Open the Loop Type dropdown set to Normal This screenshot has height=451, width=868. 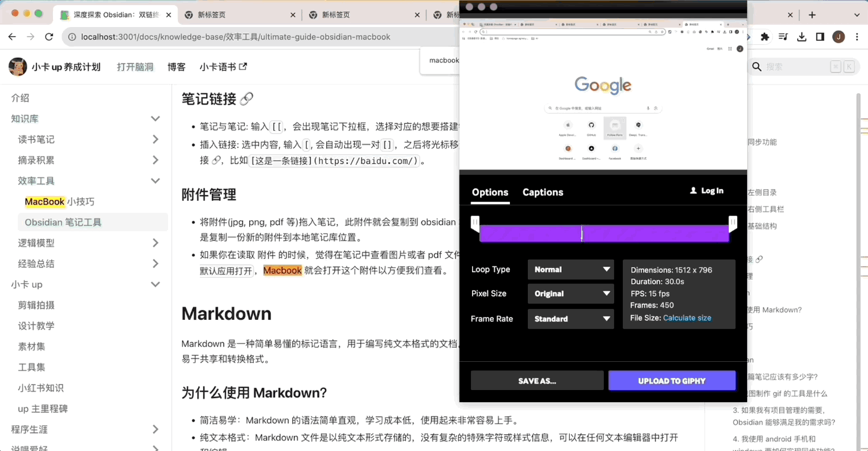coord(570,269)
